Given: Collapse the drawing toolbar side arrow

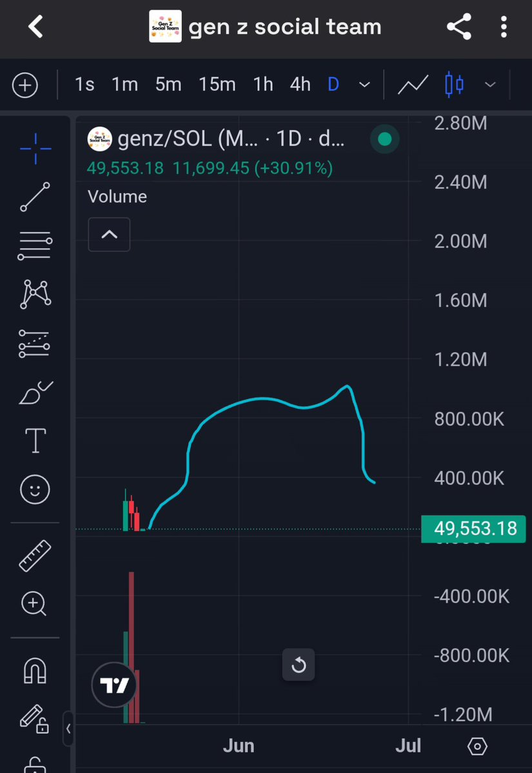Looking at the screenshot, I should [x=68, y=729].
